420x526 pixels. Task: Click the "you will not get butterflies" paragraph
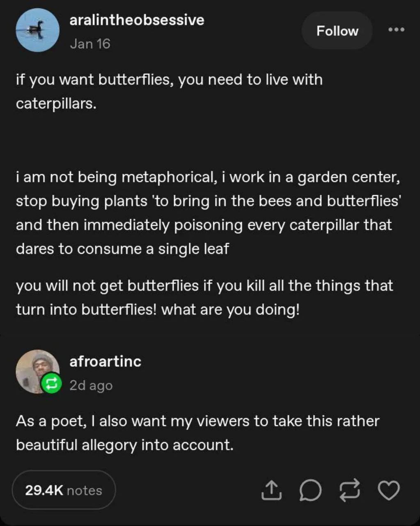point(204,297)
